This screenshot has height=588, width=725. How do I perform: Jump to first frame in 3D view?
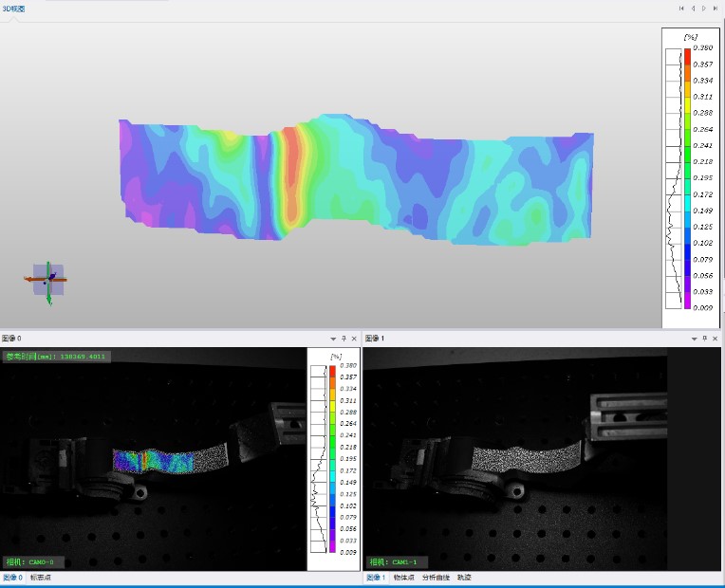click(681, 9)
